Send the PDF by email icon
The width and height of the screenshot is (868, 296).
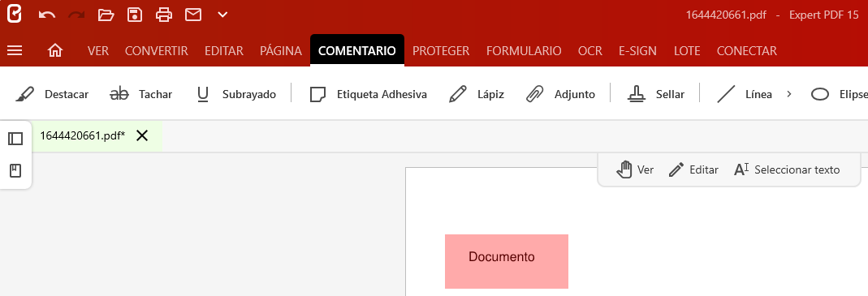coord(192,15)
